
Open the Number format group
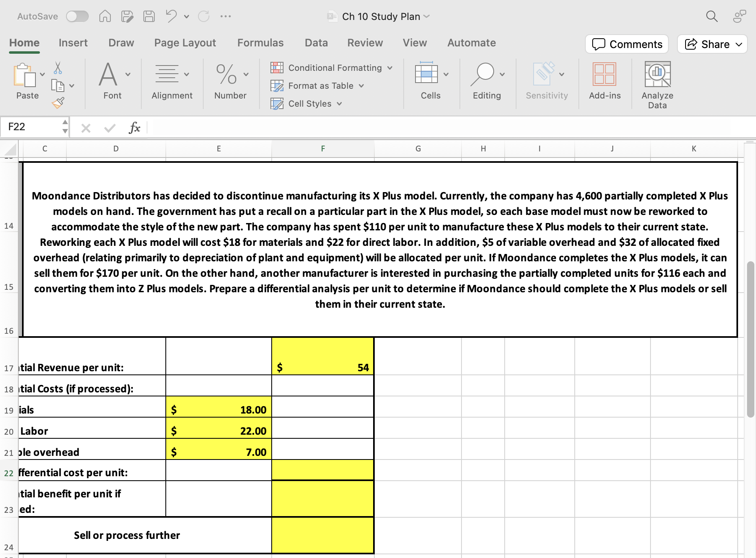pos(231,81)
